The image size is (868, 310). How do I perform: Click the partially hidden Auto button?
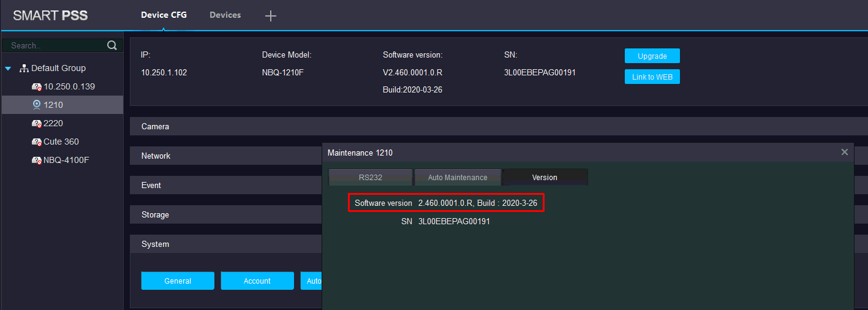click(311, 281)
